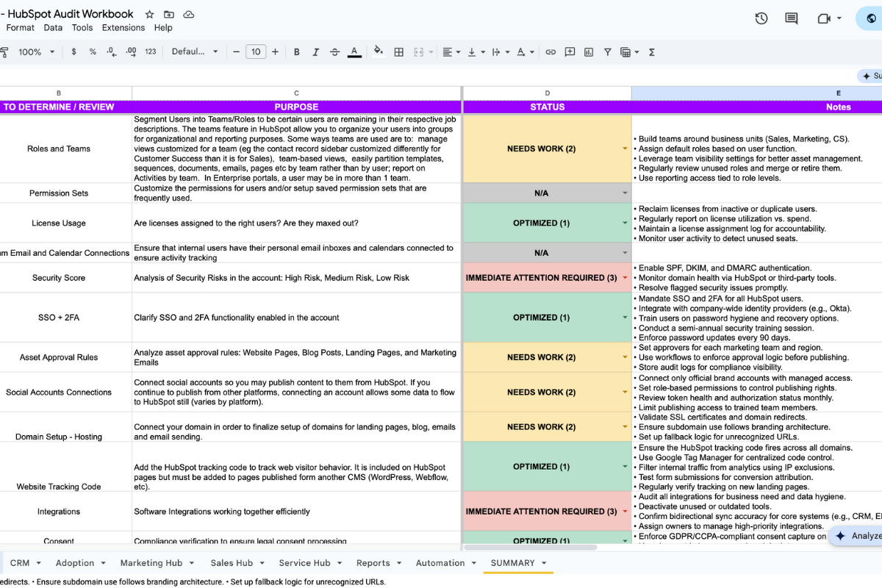The image size is (882, 588).
Task: Toggle bold formatting
Action: (297, 52)
